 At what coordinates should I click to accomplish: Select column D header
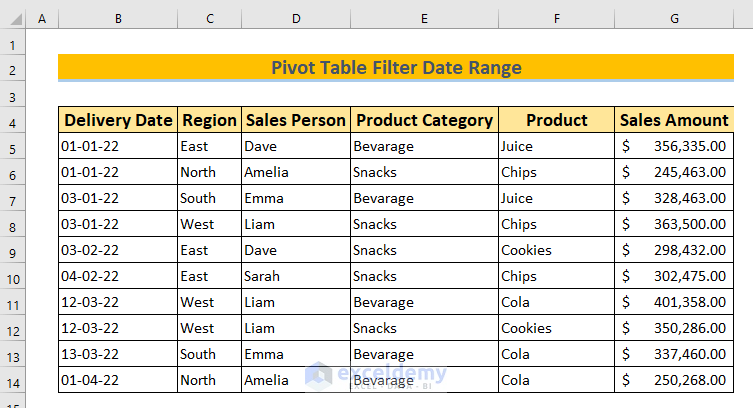[x=296, y=19]
